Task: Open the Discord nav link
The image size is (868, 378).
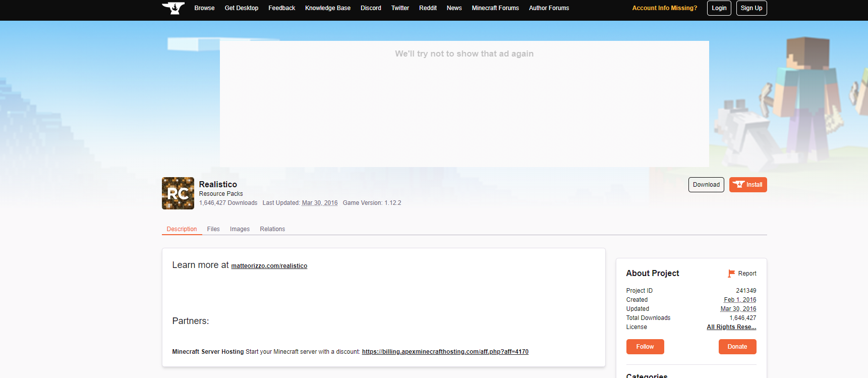Action: [371, 8]
